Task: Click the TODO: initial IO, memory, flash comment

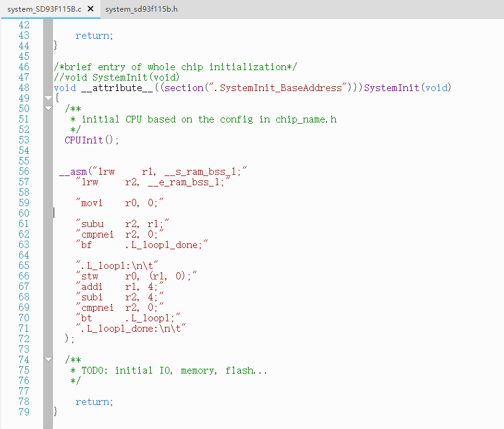Action: coord(169,371)
